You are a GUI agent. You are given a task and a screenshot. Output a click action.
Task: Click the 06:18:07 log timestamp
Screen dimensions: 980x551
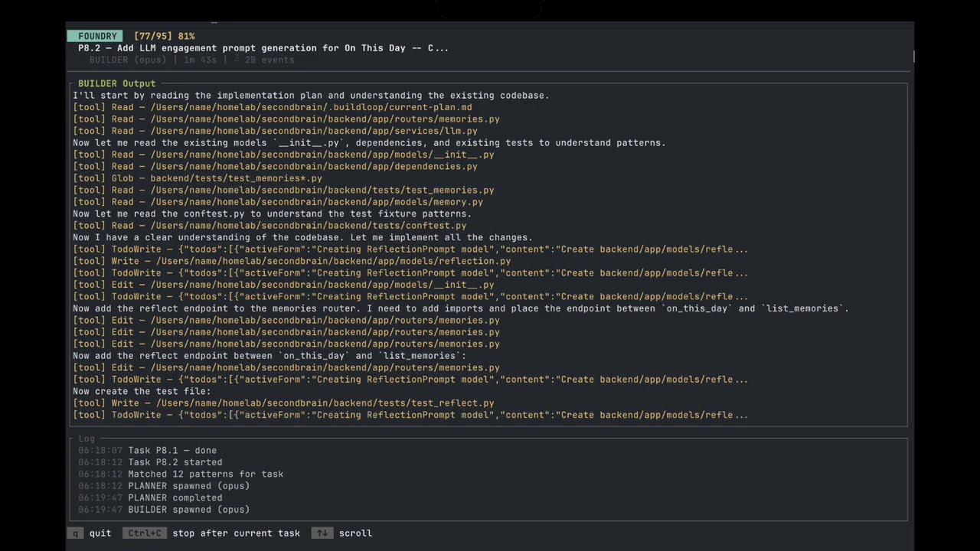tap(100, 451)
